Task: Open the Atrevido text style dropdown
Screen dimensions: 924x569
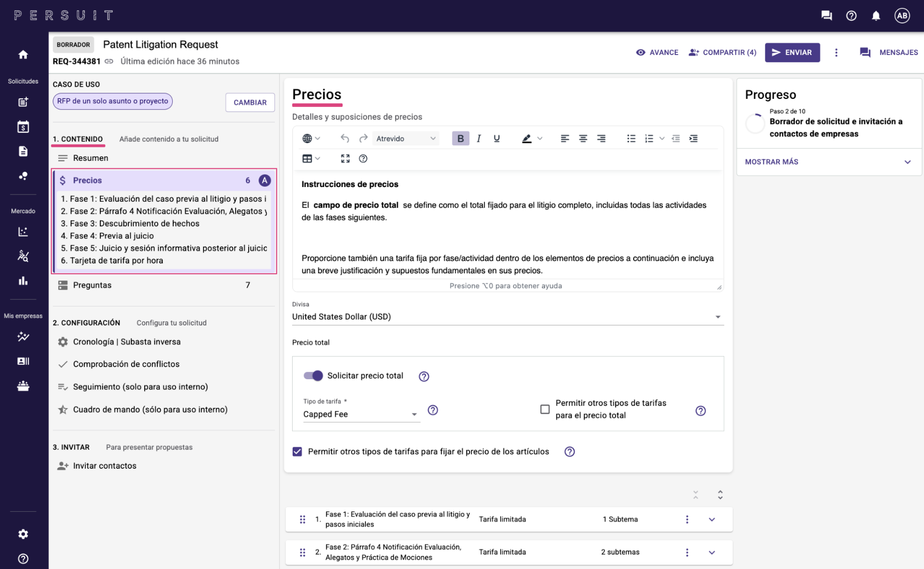Action: [x=406, y=139]
